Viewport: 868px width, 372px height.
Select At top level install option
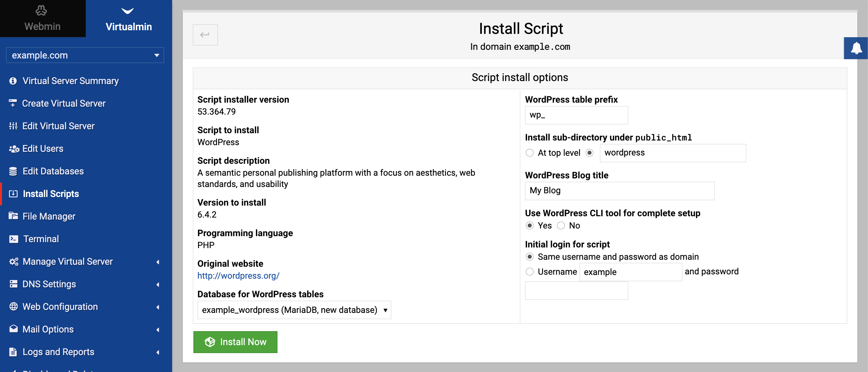[530, 153]
